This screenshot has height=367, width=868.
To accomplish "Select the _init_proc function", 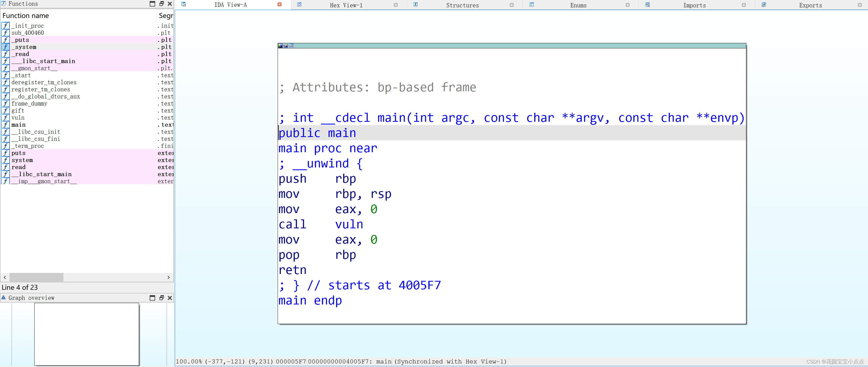I will (87, 26).
